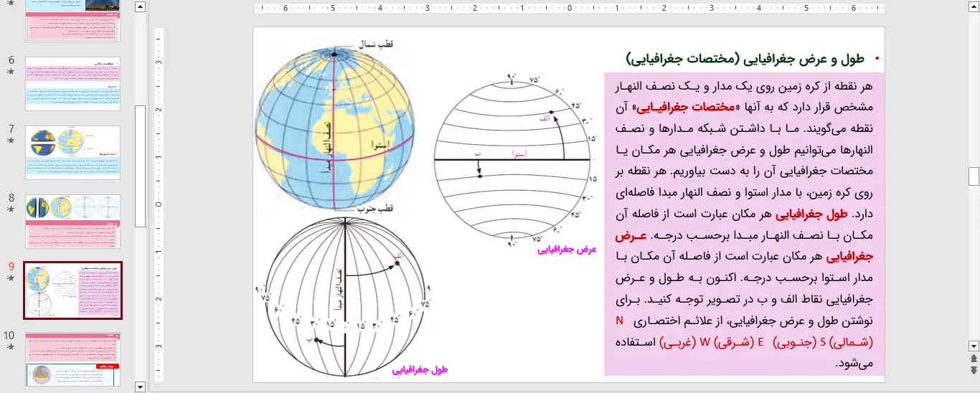Image resolution: width=980 pixels, height=393 pixels.
Task: Select the longitude diagram image
Action: (344, 295)
